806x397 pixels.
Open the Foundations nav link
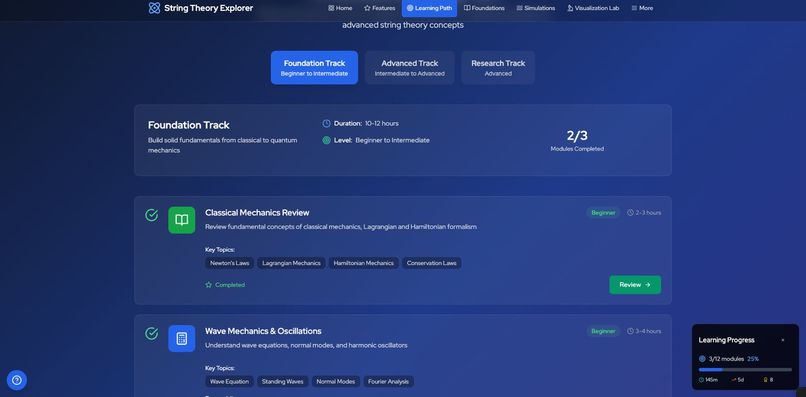point(484,8)
